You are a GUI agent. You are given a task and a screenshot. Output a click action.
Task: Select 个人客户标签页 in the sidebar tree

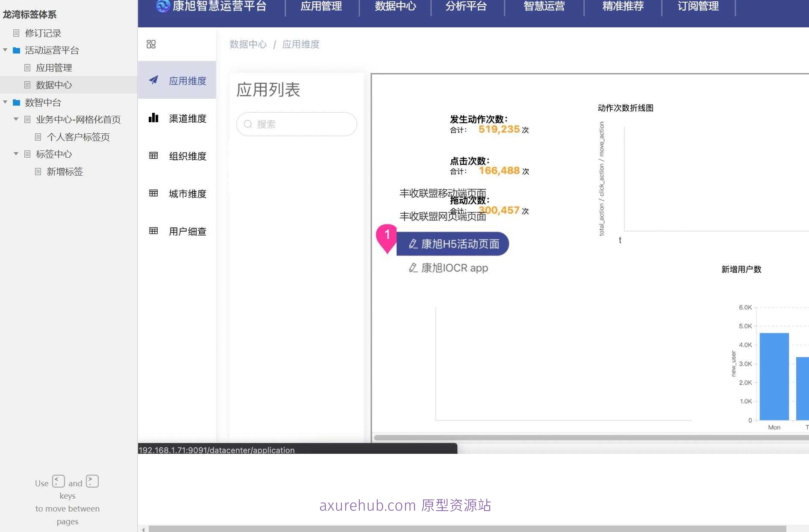[x=78, y=136]
